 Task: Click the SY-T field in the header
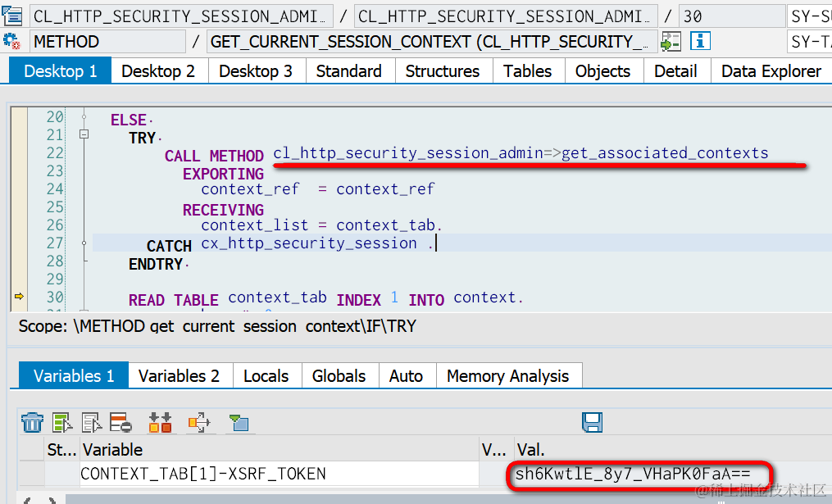[x=809, y=41]
